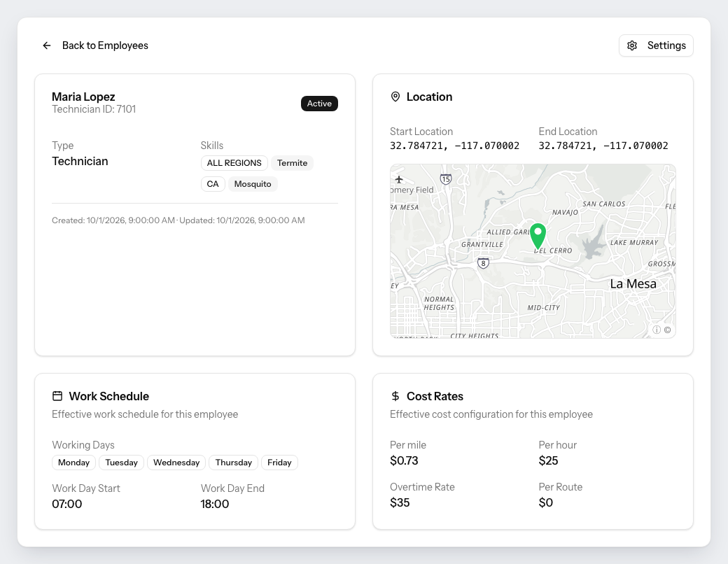Click the Interstate 15 shield on map
Image resolution: width=728 pixels, height=564 pixels.
click(x=446, y=178)
